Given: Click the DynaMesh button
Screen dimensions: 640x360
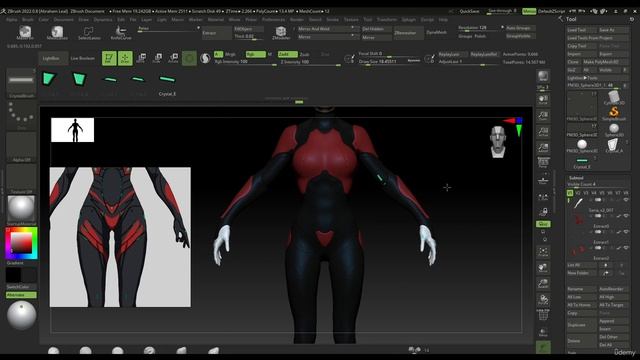Looking at the screenshot, I should pos(436,33).
